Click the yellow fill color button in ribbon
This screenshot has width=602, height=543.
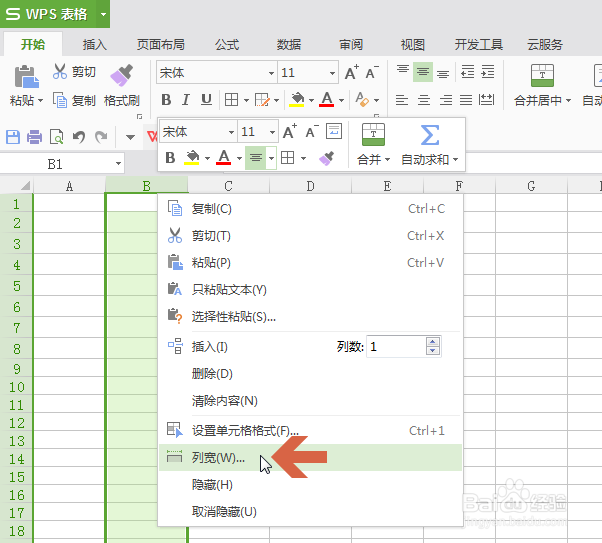pyautogui.click(x=297, y=100)
